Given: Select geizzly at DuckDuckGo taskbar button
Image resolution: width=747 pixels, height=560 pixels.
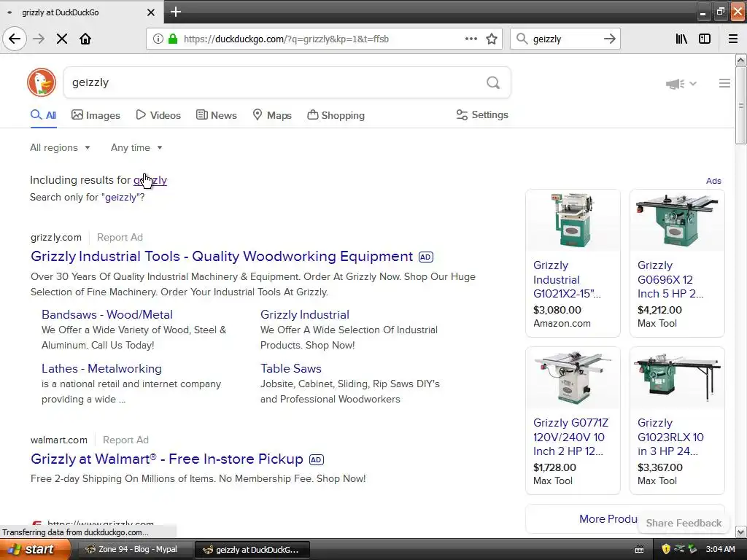Looking at the screenshot, I should pyautogui.click(x=252, y=550).
